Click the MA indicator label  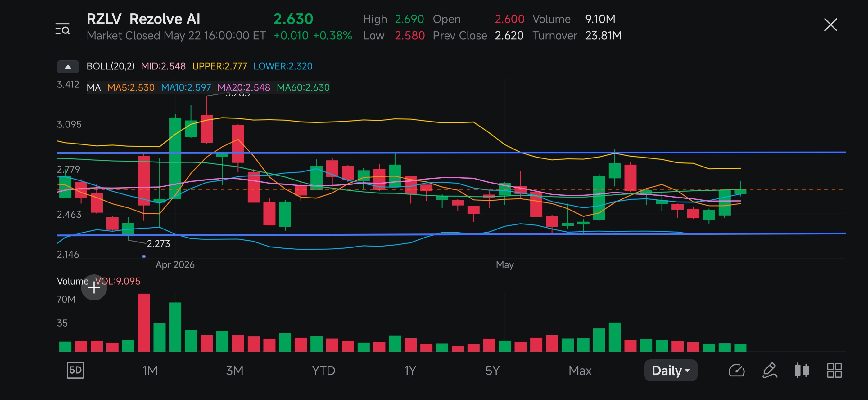point(94,87)
